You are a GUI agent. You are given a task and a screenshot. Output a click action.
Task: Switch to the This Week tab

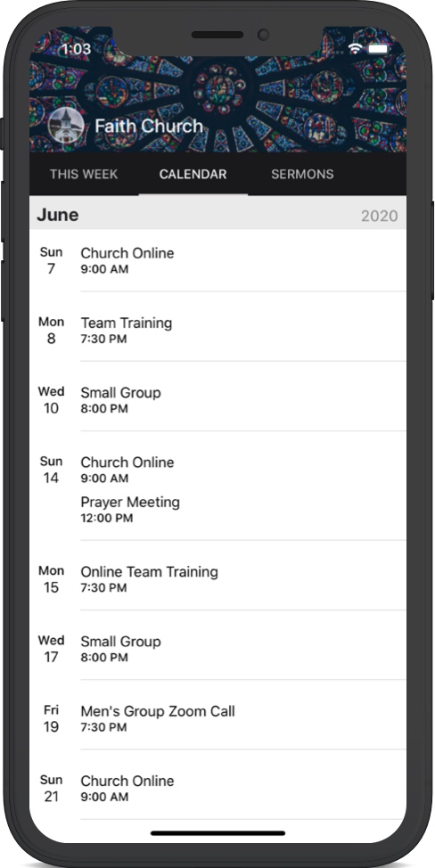pyautogui.click(x=84, y=175)
